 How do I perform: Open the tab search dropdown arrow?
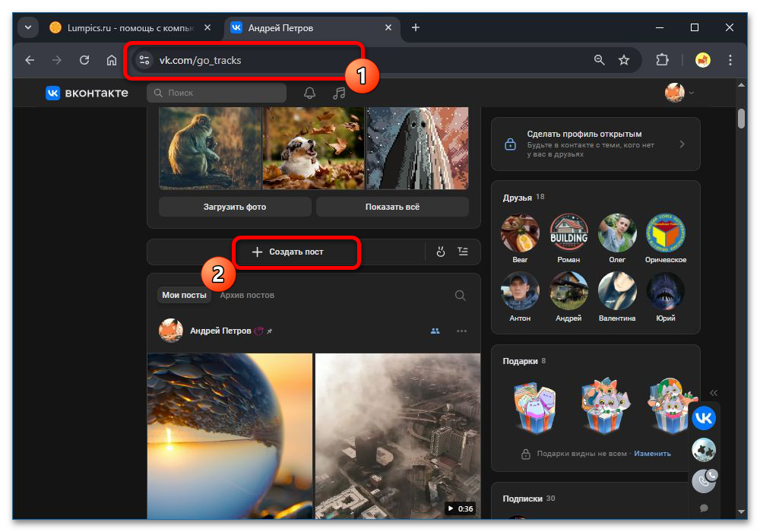click(x=28, y=27)
